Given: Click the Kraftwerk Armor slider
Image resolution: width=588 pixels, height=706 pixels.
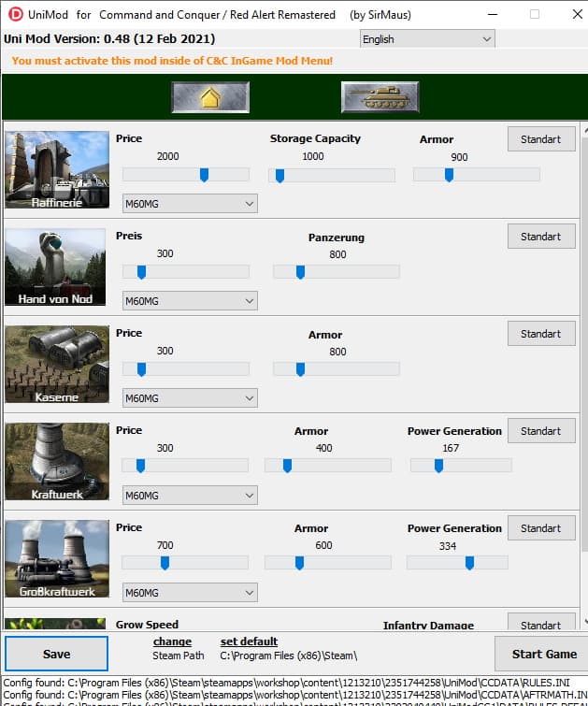Looking at the screenshot, I should tap(328, 466).
